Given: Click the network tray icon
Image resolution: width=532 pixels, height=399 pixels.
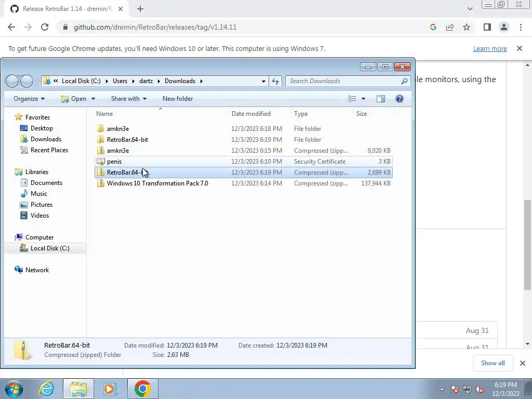Looking at the screenshot, I should point(467,389).
